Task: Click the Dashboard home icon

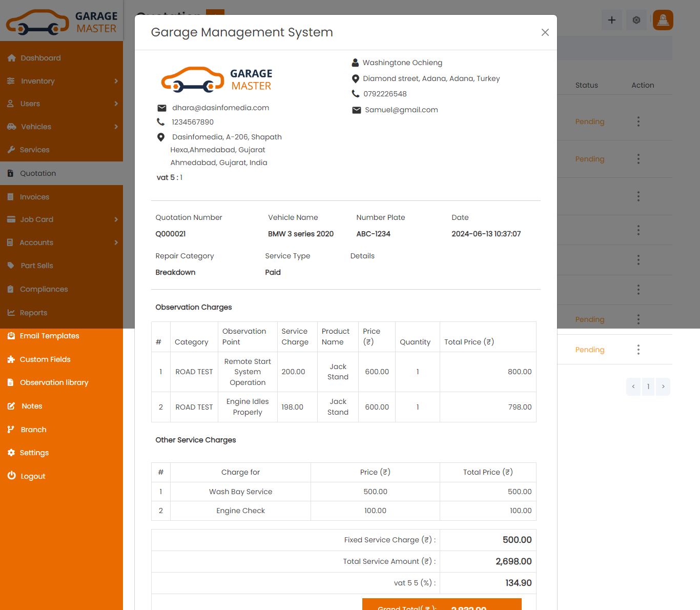Action: (x=11, y=58)
